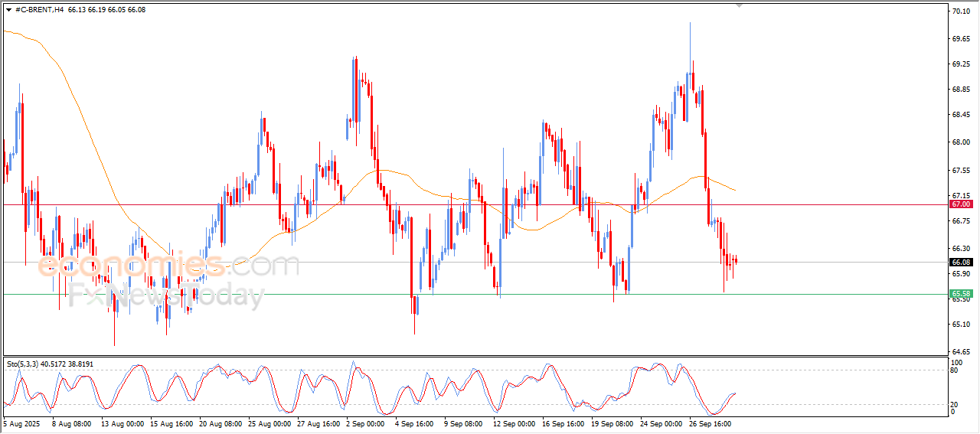Screen dimensions: 980x434
Task: Click the 2 Sep 00:00 time label
Action: (x=365, y=423)
